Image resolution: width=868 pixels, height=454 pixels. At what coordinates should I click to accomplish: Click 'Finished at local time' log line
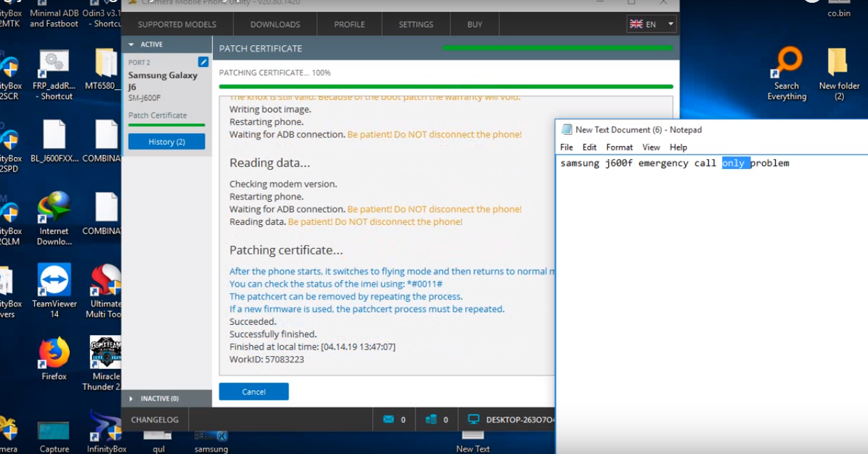point(313,346)
